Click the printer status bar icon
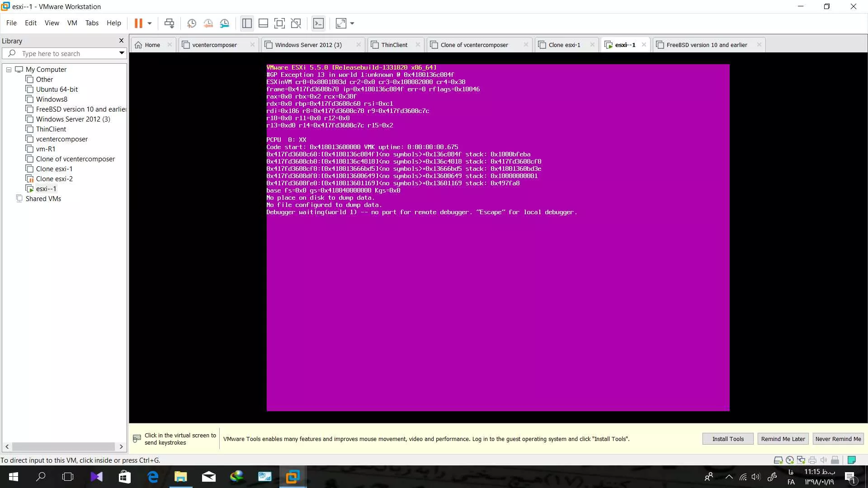Screen dimensions: 868x488 (x=812, y=460)
